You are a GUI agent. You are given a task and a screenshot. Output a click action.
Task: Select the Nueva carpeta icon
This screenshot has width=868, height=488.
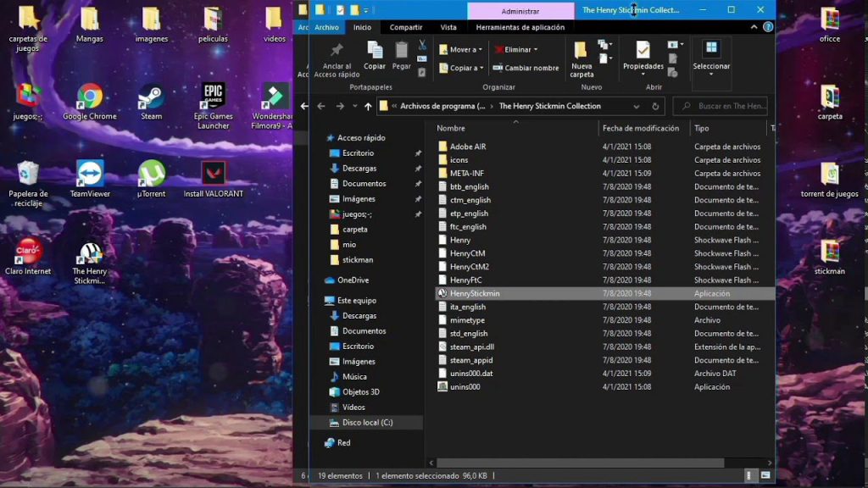point(581,53)
